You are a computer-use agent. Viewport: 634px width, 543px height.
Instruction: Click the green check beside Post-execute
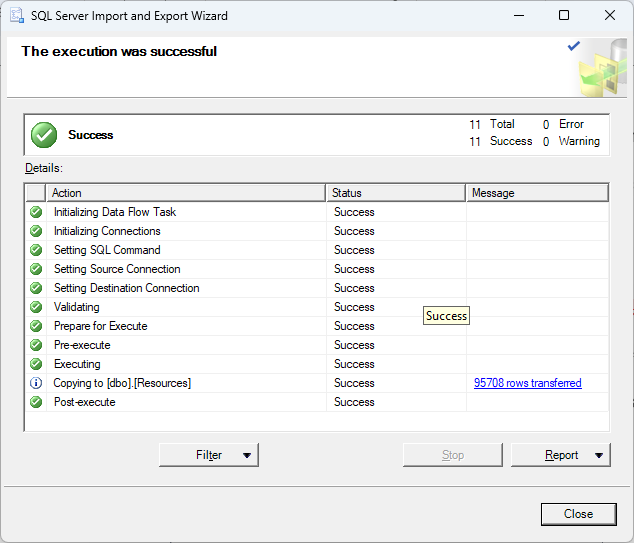click(36, 402)
